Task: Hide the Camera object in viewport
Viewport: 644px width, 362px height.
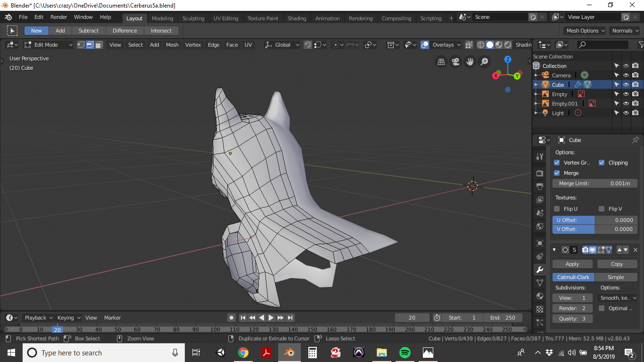Action: (626, 75)
